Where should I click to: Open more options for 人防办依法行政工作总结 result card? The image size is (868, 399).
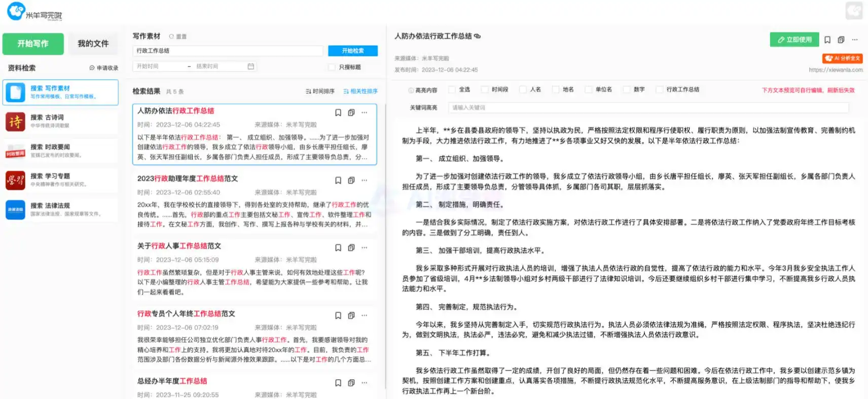pos(365,113)
